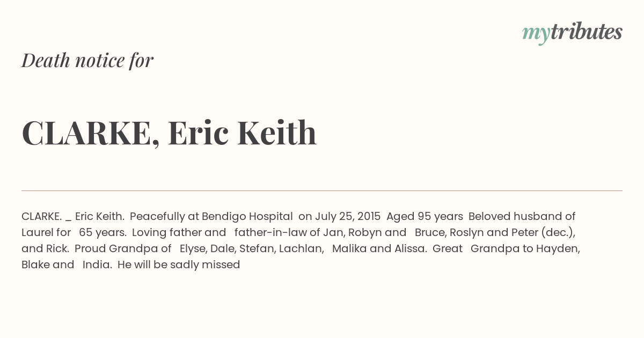Click the name 'Laurel' in the notice

38,232
